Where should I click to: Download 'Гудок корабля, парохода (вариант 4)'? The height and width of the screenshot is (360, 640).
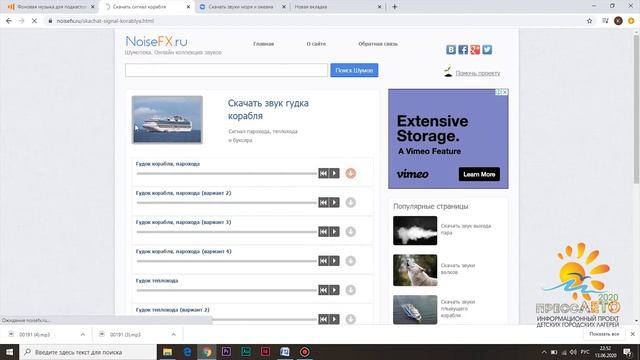(351, 261)
